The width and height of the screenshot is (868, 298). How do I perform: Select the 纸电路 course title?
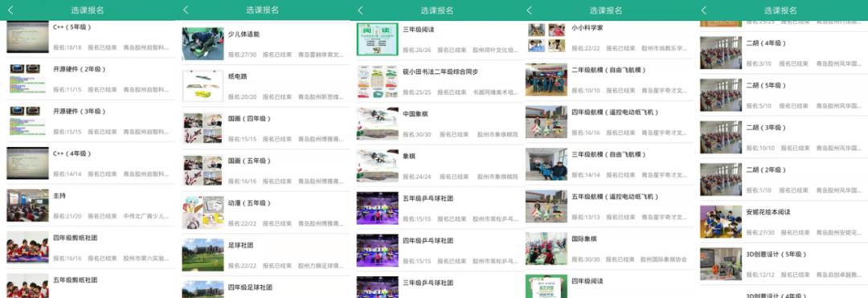pos(237,76)
